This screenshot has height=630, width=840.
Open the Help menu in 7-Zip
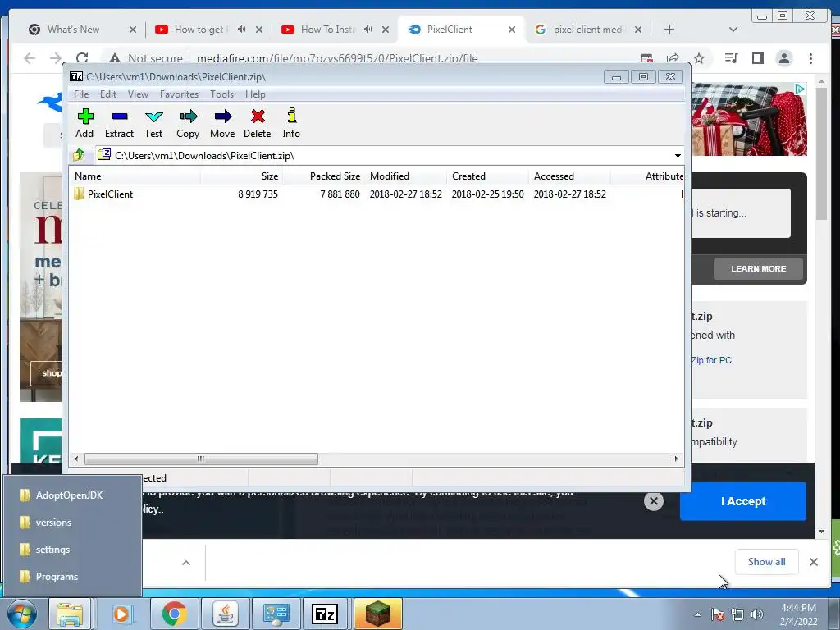[x=255, y=94]
